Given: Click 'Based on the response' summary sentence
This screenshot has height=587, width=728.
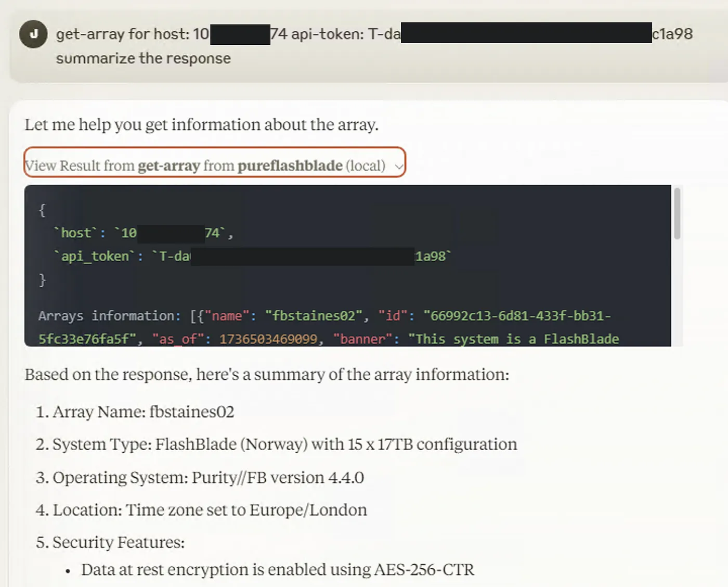Looking at the screenshot, I should [267, 375].
